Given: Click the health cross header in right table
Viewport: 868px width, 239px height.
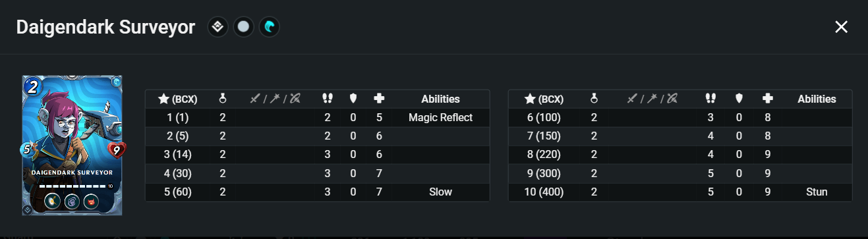Looking at the screenshot, I should click(x=767, y=99).
